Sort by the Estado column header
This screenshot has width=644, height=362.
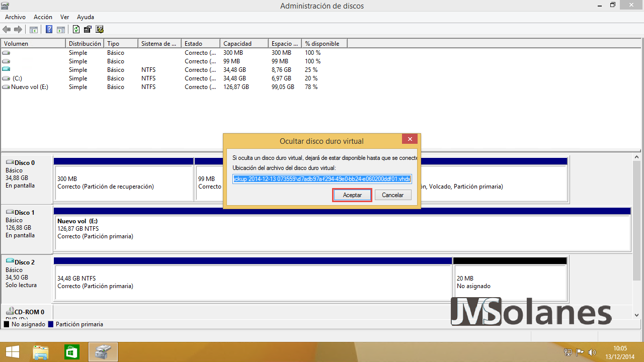tap(201, 44)
